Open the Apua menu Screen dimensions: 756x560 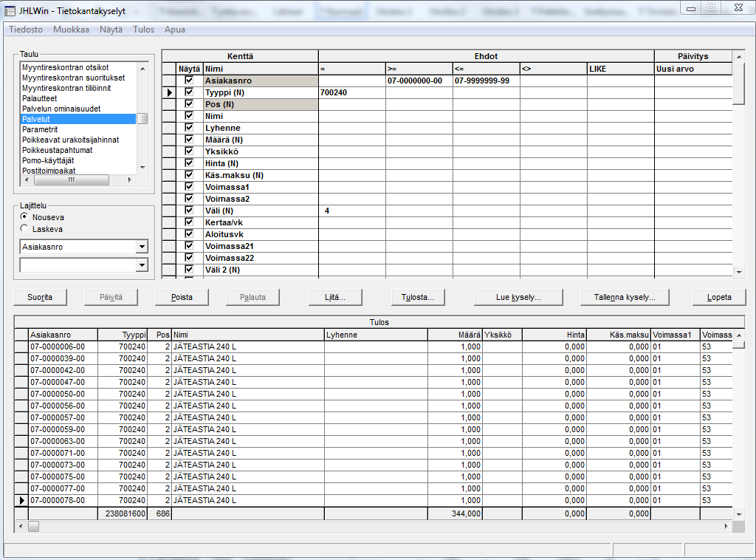click(174, 30)
